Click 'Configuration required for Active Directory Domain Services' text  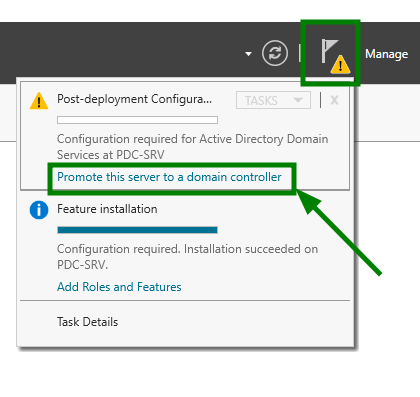click(x=192, y=147)
